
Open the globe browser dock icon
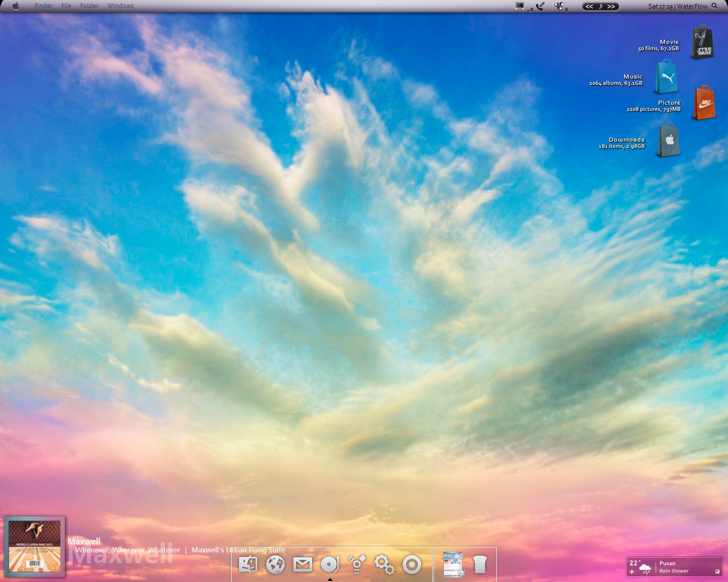[x=275, y=564]
